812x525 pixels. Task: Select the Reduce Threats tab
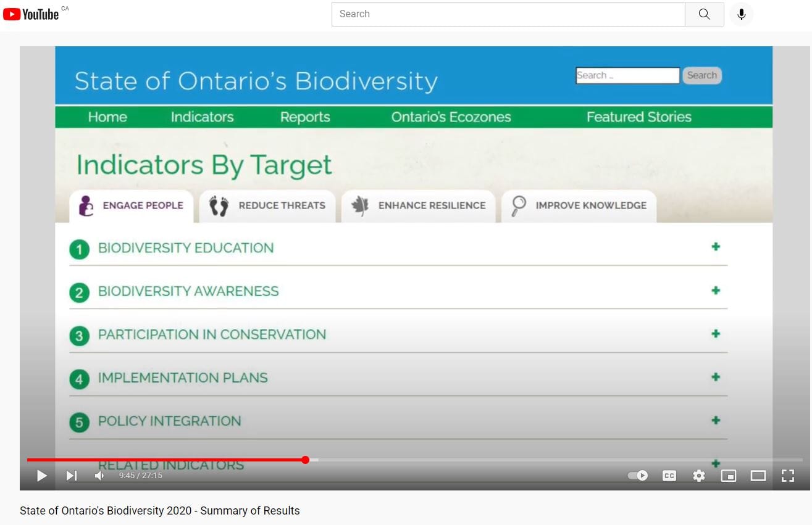click(267, 206)
